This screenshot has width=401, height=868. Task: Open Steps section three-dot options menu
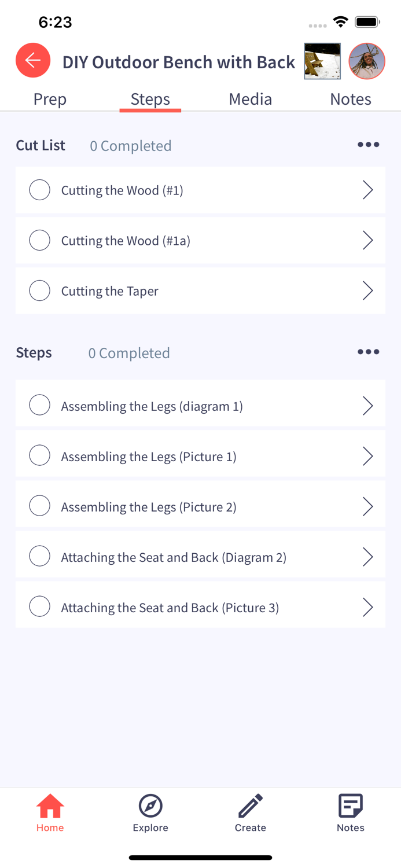368,352
